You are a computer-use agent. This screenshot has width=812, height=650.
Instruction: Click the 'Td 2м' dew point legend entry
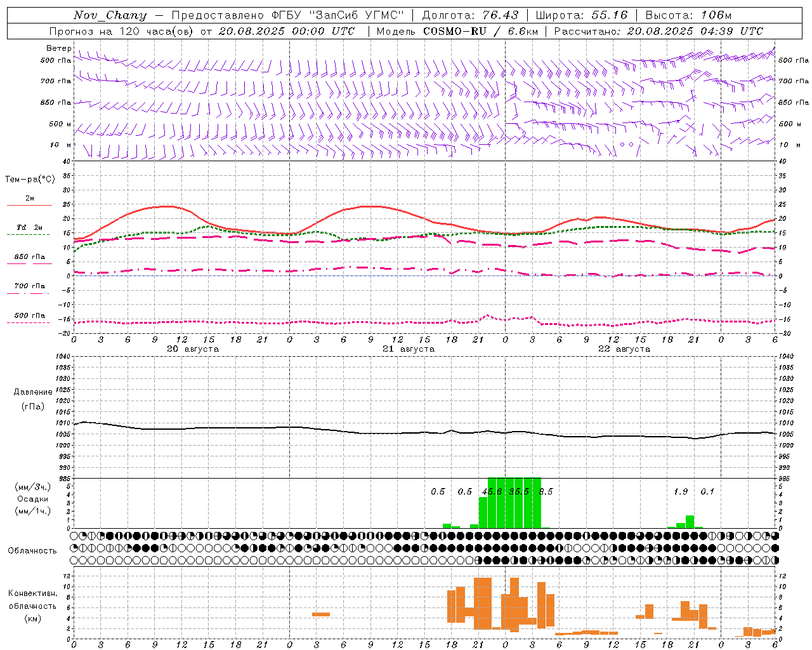click(x=30, y=227)
